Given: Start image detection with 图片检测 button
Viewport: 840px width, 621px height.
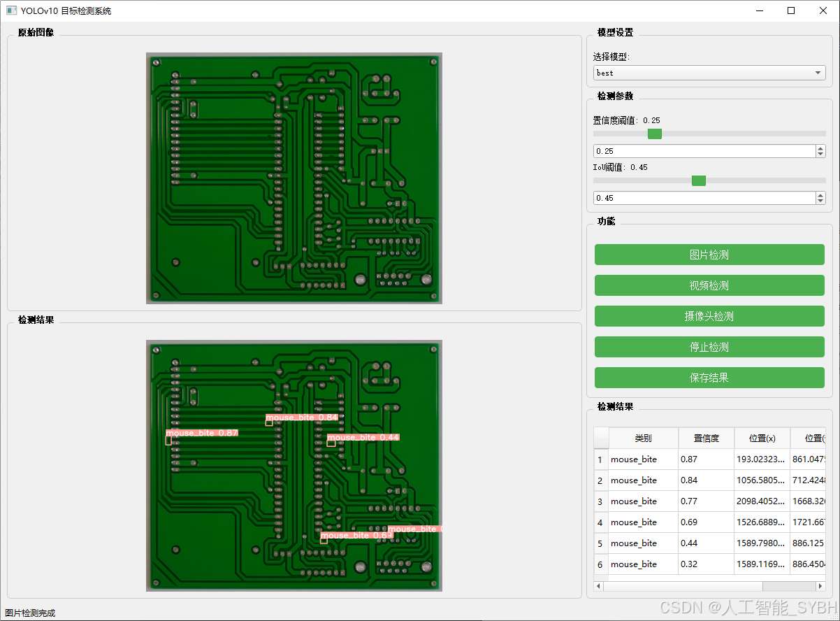Looking at the screenshot, I should 709,255.
